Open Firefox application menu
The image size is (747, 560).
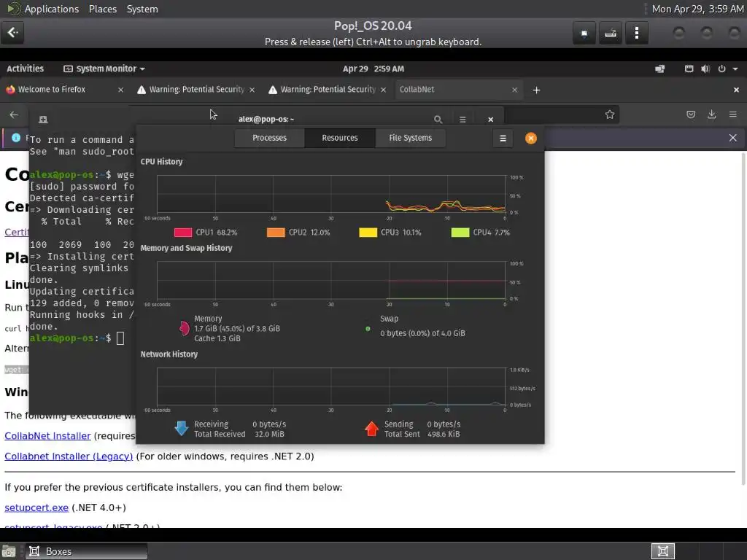coord(732,114)
